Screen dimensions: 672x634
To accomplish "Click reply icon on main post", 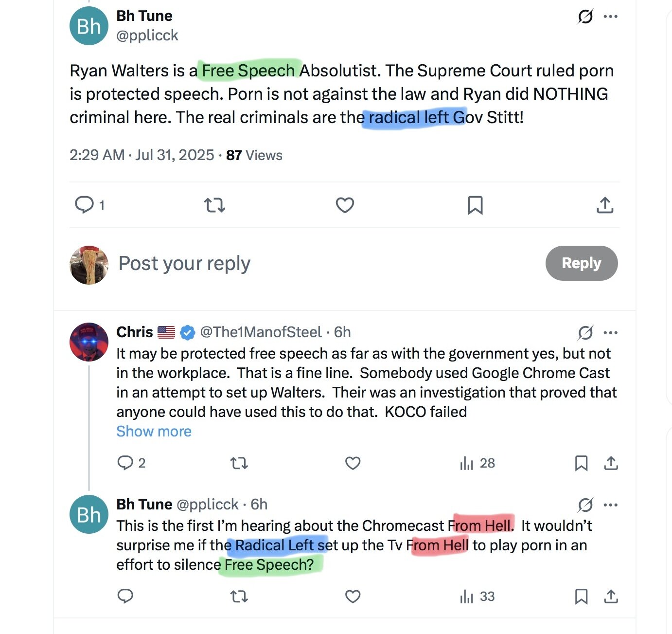I will point(84,205).
